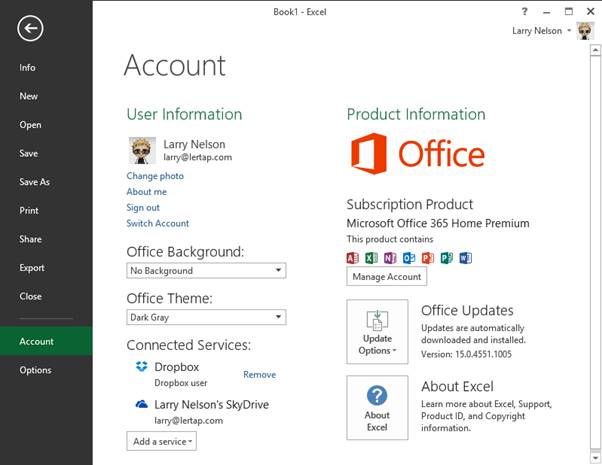The width and height of the screenshot is (602, 465).
Task: Open the Help question mark icon
Action: click(525, 11)
